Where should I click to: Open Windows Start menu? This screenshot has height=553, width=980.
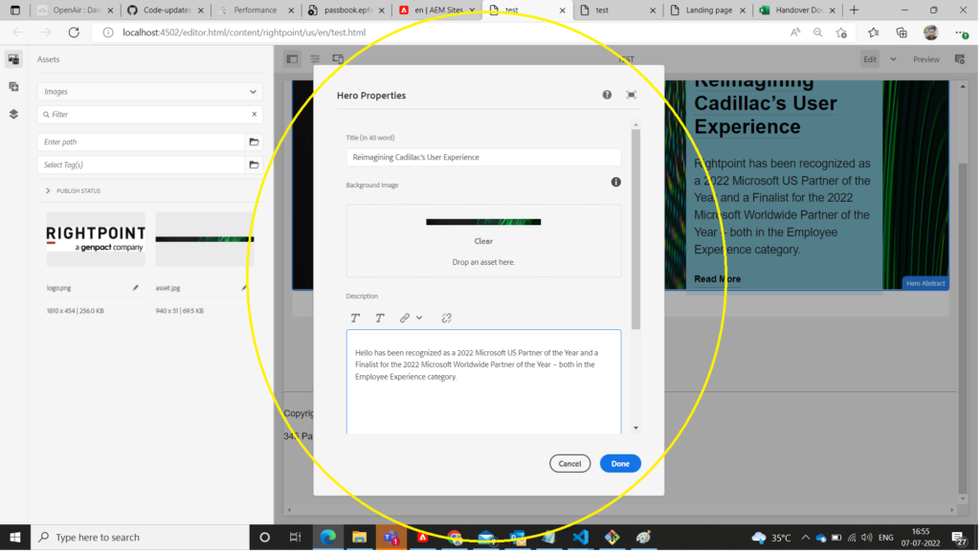[x=15, y=538]
